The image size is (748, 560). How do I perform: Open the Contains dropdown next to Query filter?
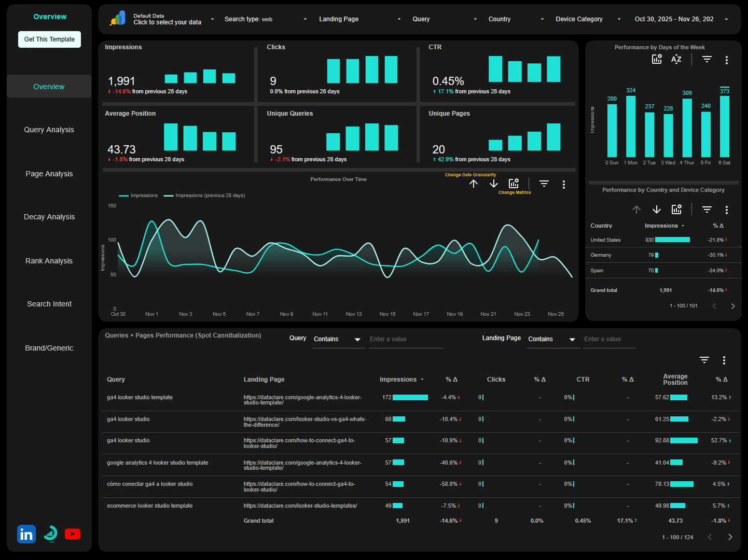click(x=338, y=339)
